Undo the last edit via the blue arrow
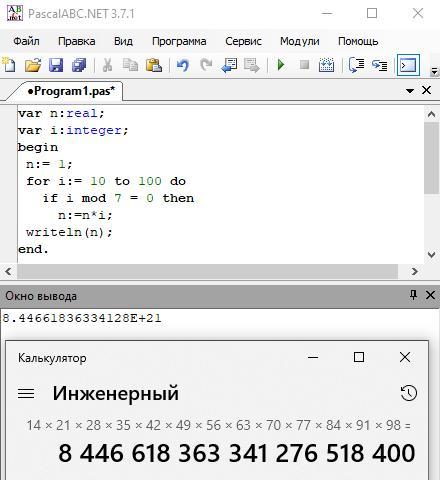Screen dimensions: 440x480 pyautogui.click(x=183, y=65)
